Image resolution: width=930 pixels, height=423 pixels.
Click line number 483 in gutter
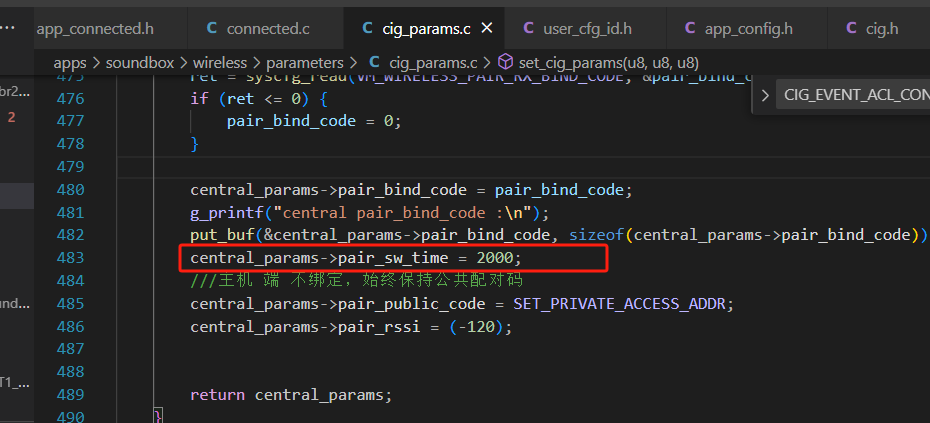coord(71,258)
